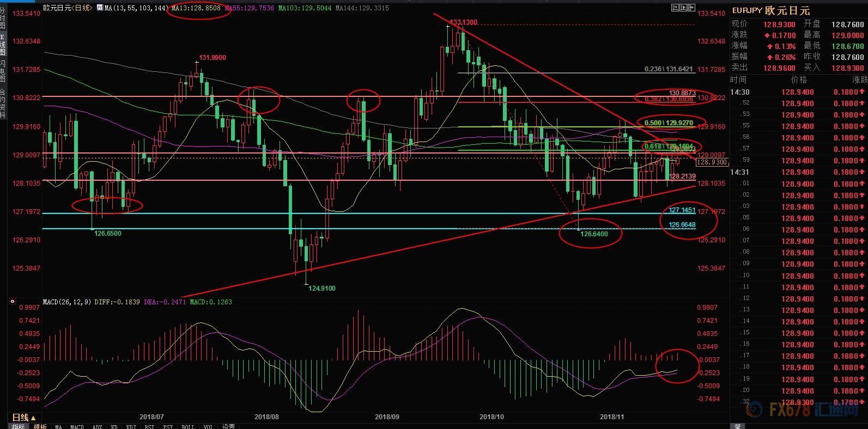Click the 价格 column header in tick list
This screenshot has width=868, height=429.
[799, 80]
